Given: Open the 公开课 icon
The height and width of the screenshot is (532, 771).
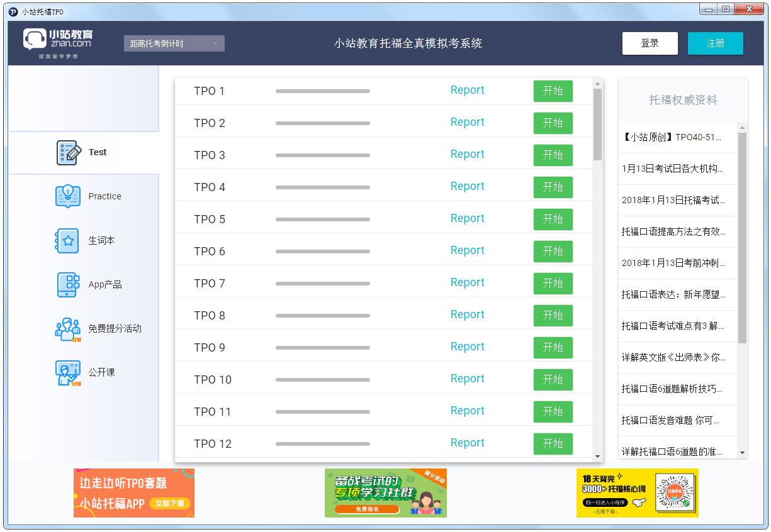Looking at the screenshot, I should (68, 373).
